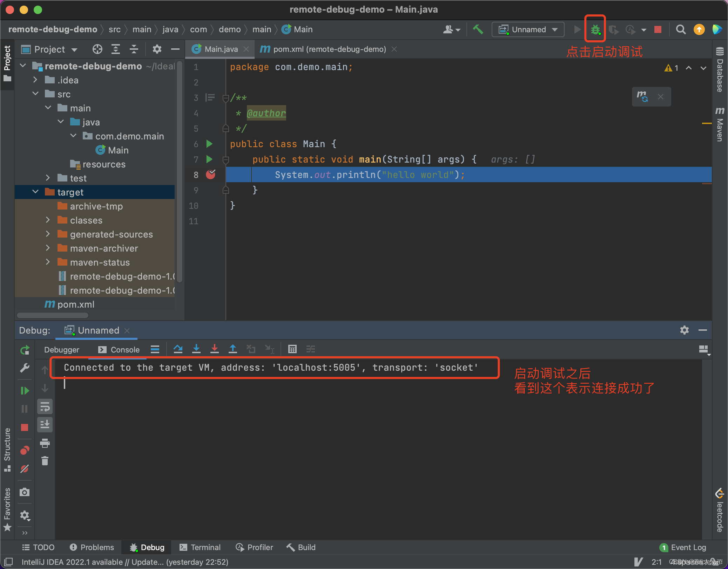Click Resume Program green icon
Screen dimensions: 728x569
tap(25, 390)
